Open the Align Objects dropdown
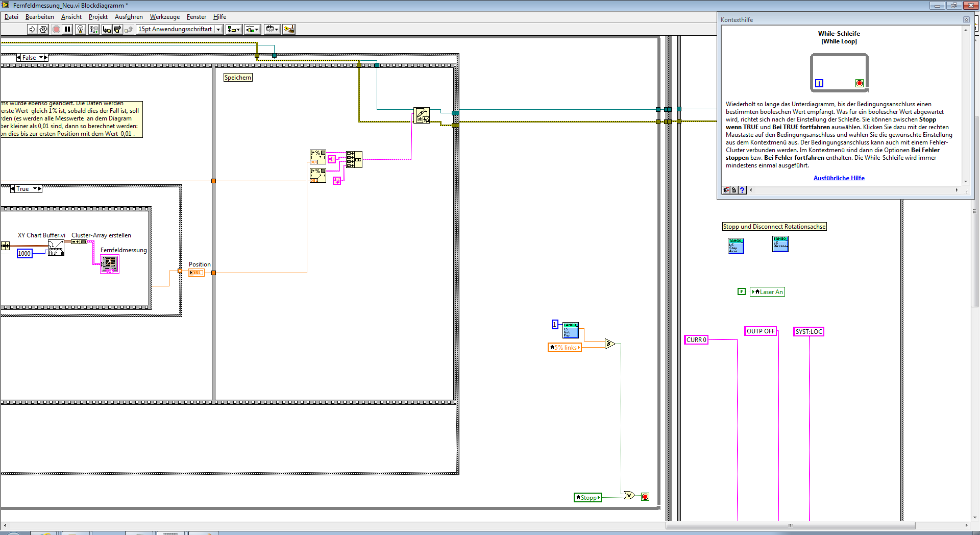Screen dimensions: 980x535 [234, 29]
